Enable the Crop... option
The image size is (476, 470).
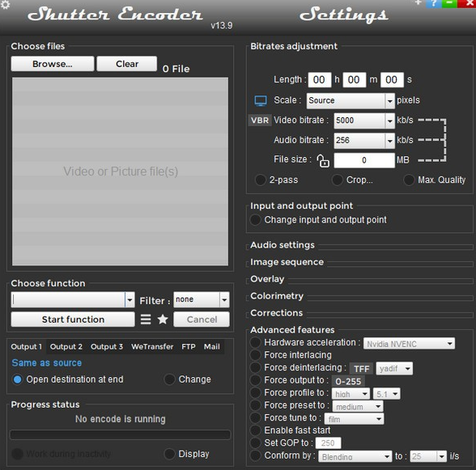[x=338, y=180]
